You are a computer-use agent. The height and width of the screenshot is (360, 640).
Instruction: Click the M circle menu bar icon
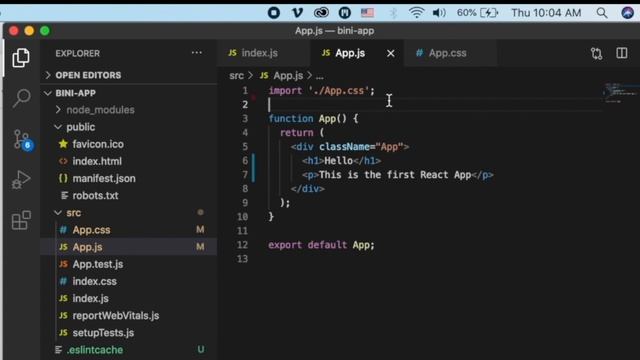344,13
